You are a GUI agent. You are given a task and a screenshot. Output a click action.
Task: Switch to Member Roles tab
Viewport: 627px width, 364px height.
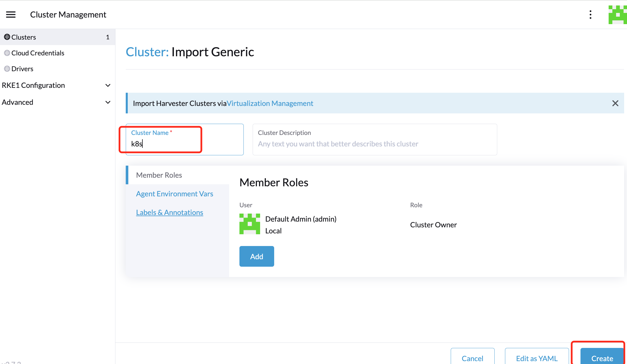point(159,175)
